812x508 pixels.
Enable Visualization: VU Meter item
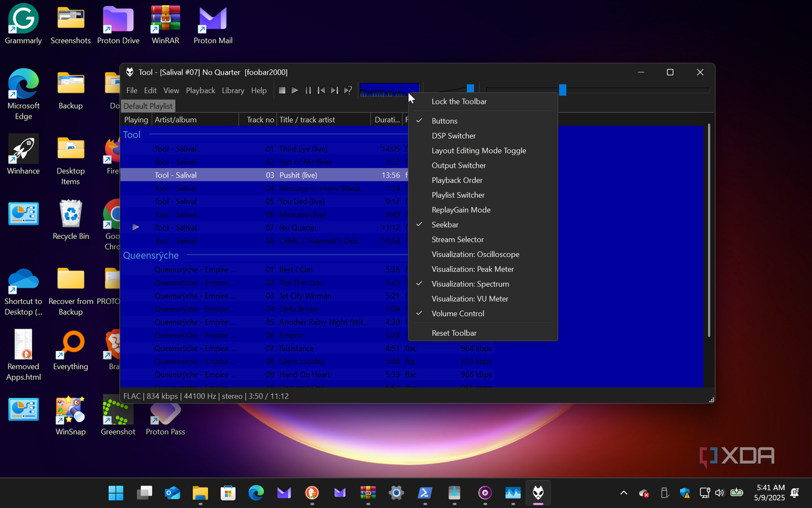[x=483, y=299]
